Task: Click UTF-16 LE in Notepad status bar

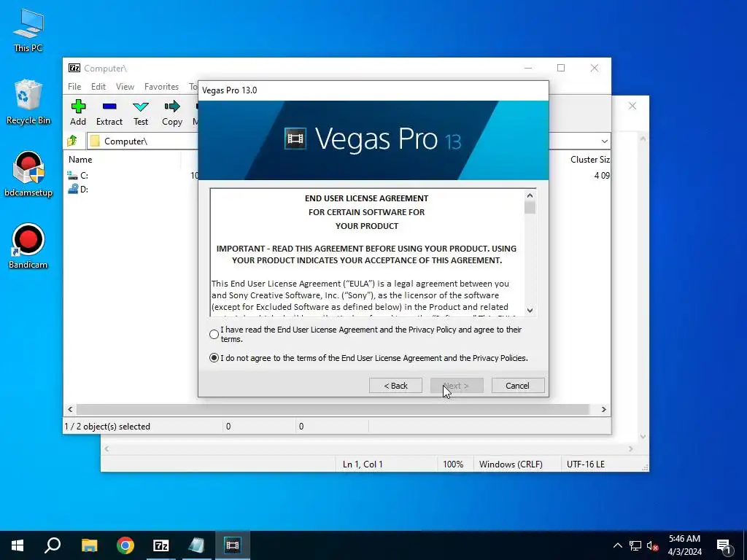Action: click(x=586, y=464)
